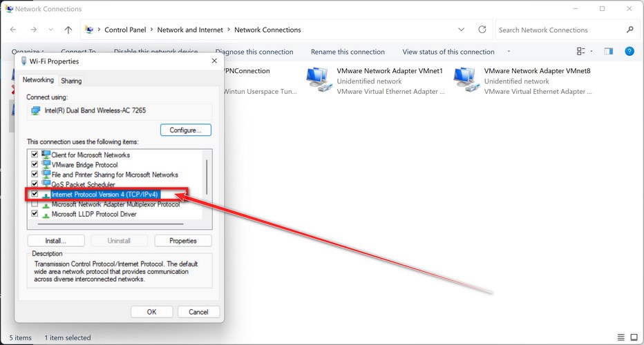644x345 pixels.
Task: Open the toolbar overflow chevron
Action: click(509, 52)
